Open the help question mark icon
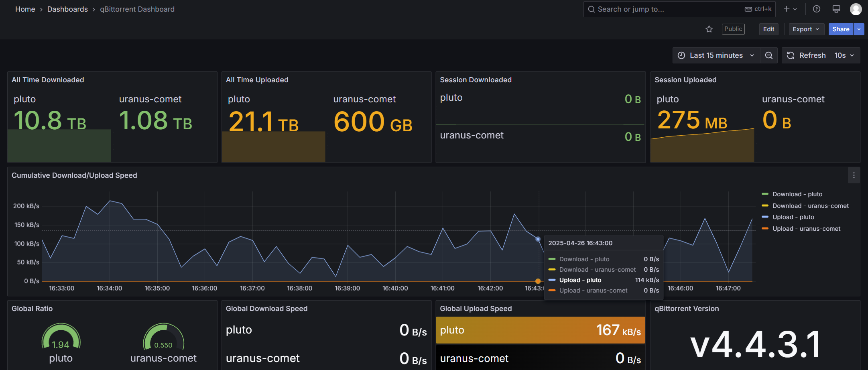 click(817, 9)
